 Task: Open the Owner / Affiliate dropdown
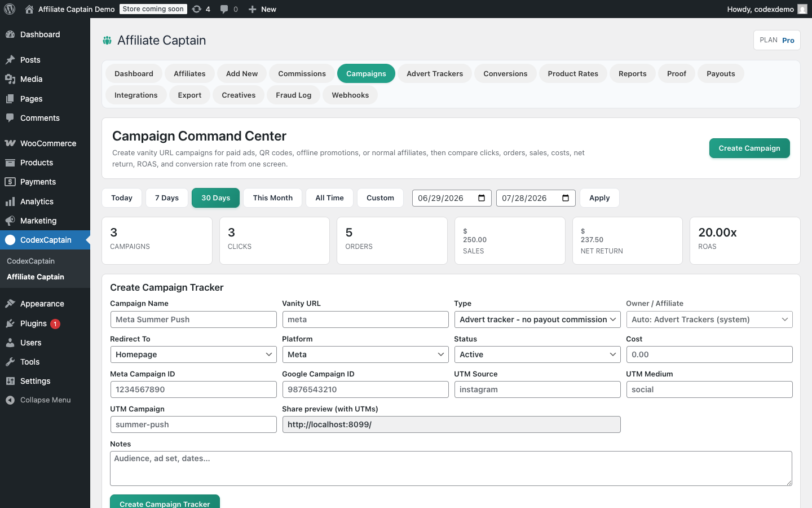709,319
